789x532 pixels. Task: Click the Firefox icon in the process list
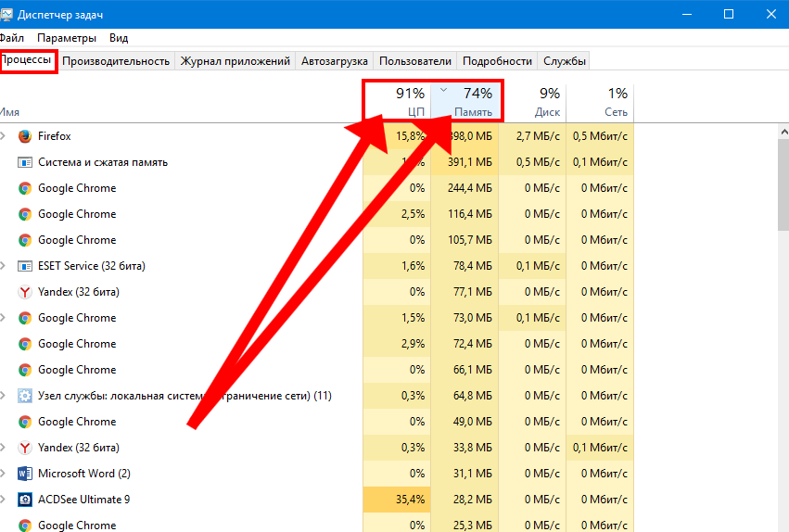25,136
